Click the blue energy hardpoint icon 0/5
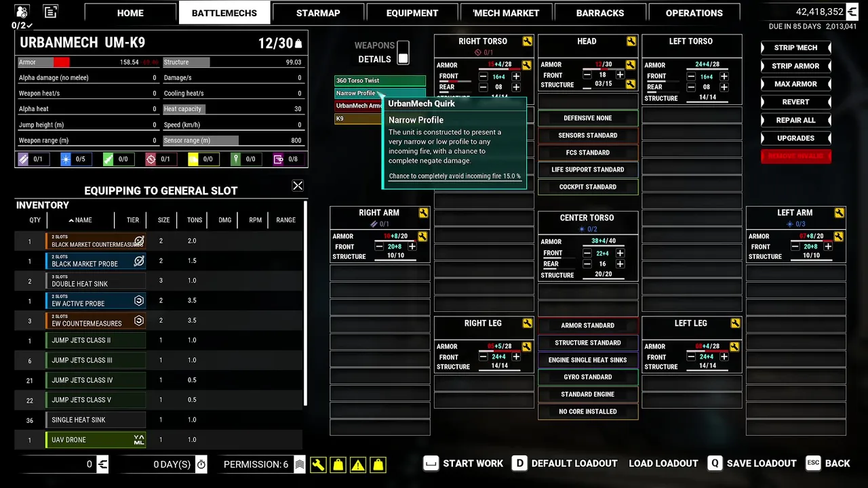Viewport: 868px width, 488px height. (66, 159)
